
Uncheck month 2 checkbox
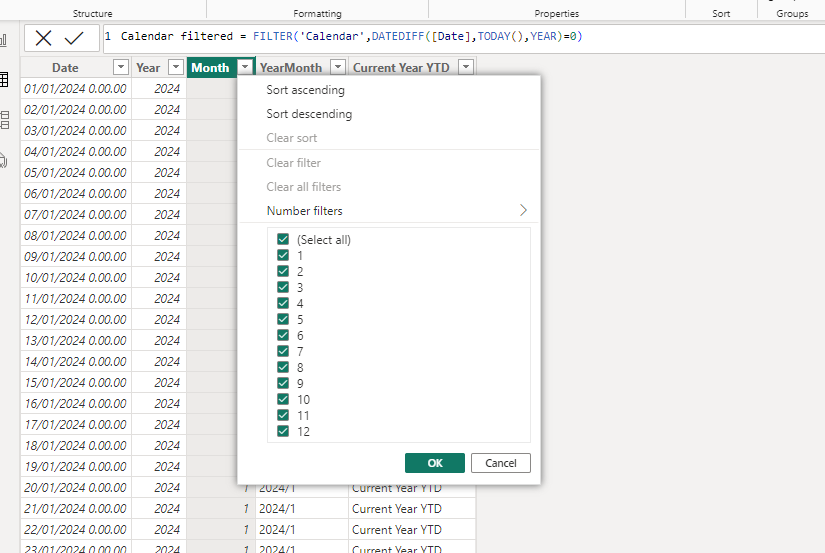(283, 272)
